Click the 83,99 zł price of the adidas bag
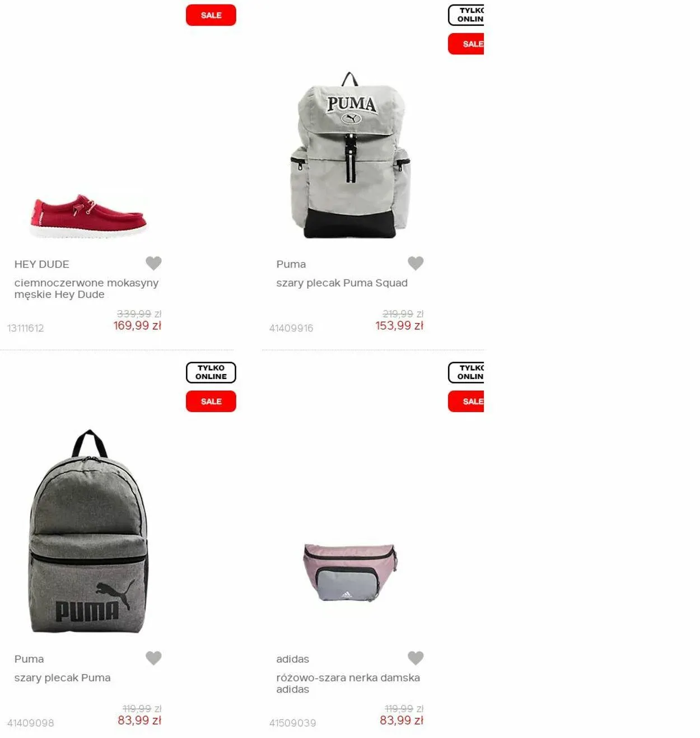Screen dimensions: 700x738 click(402, 721)
